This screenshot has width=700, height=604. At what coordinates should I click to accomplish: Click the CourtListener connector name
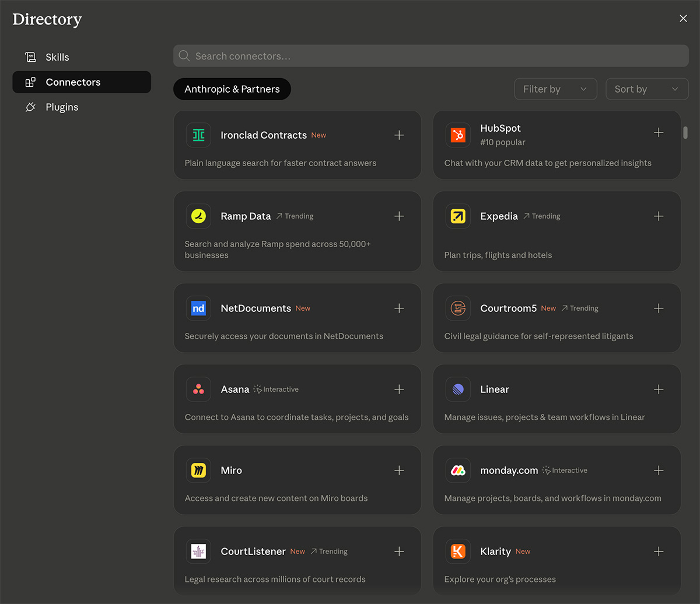click(x=253, y=551)
